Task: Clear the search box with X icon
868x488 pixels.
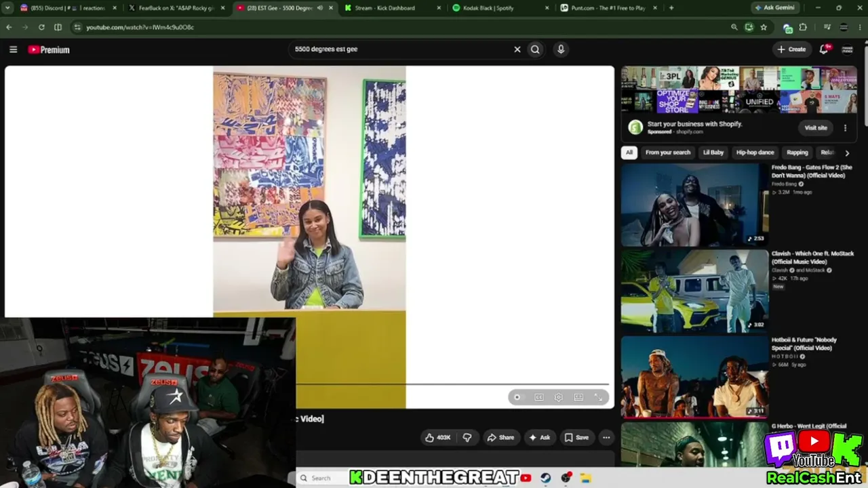Action: point(517,49)
